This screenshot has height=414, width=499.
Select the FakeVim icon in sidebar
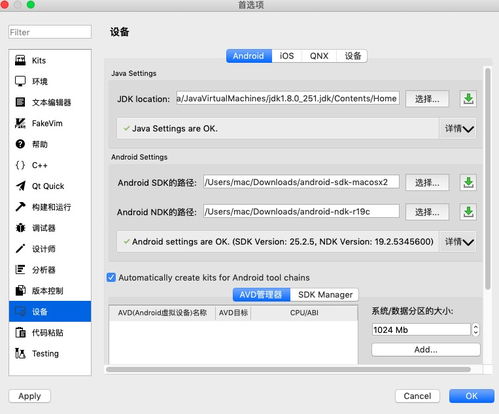(20, 123)
